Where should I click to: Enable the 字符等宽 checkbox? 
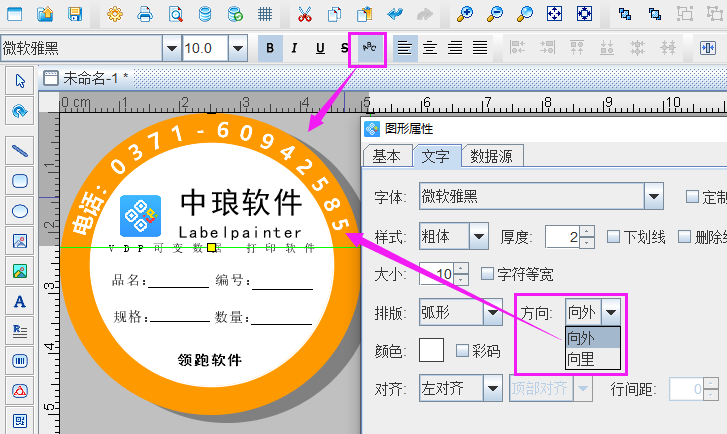click(487, 274)
